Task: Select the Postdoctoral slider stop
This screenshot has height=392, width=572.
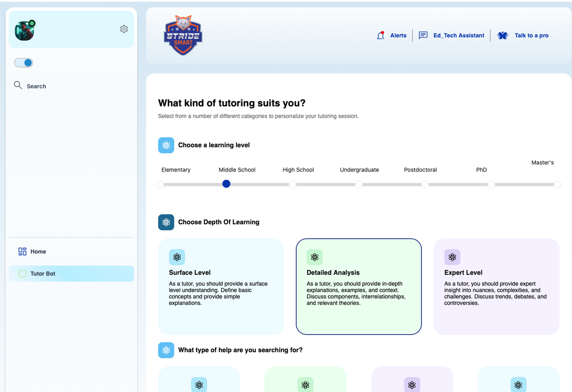Action: pos(425,184)
